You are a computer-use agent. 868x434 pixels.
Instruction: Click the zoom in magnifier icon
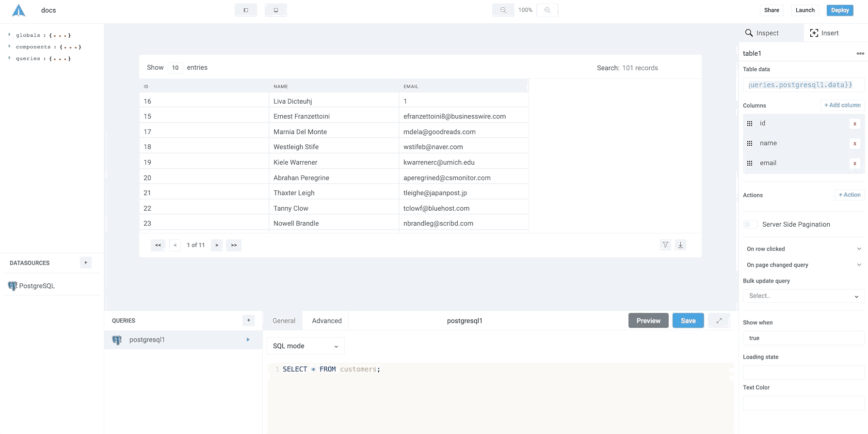(547, 10)
